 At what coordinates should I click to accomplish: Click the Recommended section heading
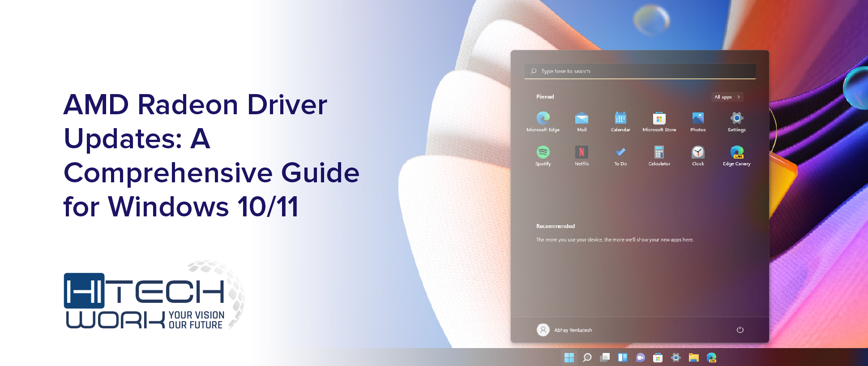(x=556, y=226)
